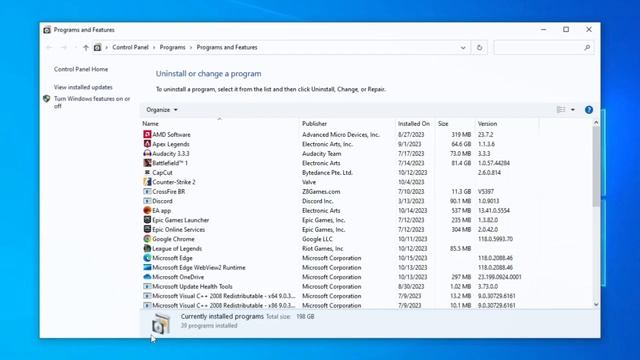Select the Google Chrome row name
The width and height of the screenshot is (640, 360).
pyautogui.click(x=173, y=239)
